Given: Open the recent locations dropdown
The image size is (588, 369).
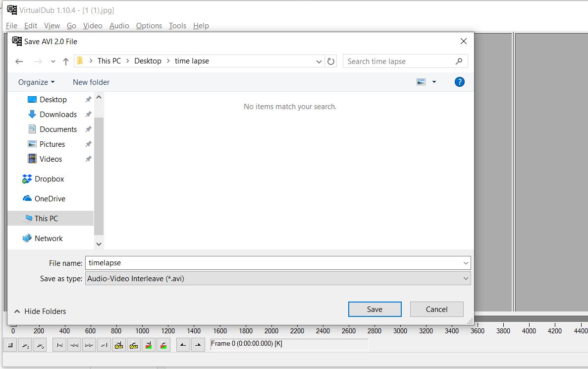Looking at the screenshot, I should pyautogui.click(x=53, y=61).
